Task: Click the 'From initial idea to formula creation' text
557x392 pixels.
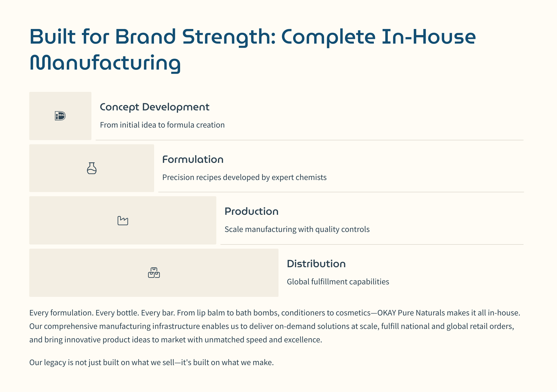Action: (x=162, y=125)
